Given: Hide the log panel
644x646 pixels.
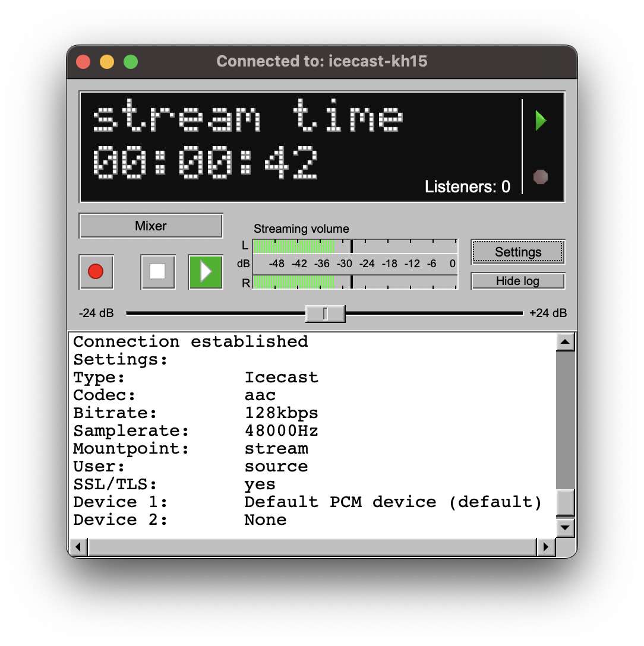Looking at the screenshot, I should click(x=517, y=280).
